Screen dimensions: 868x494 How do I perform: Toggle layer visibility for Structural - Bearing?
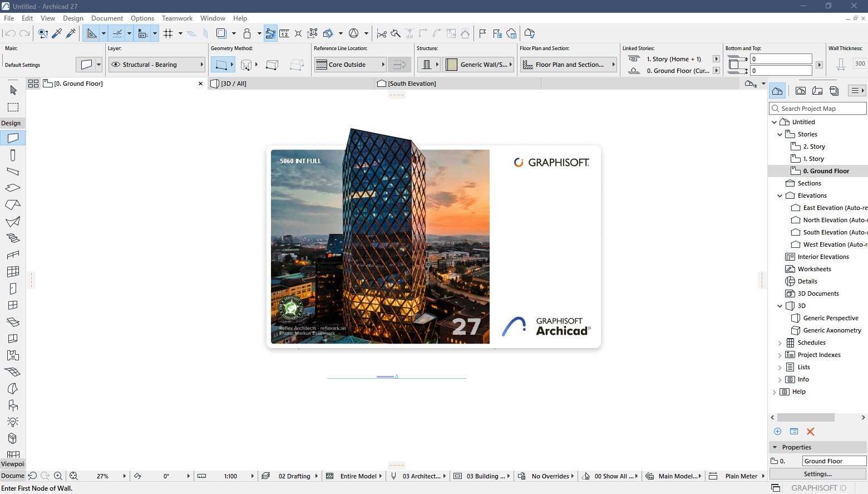115,65
